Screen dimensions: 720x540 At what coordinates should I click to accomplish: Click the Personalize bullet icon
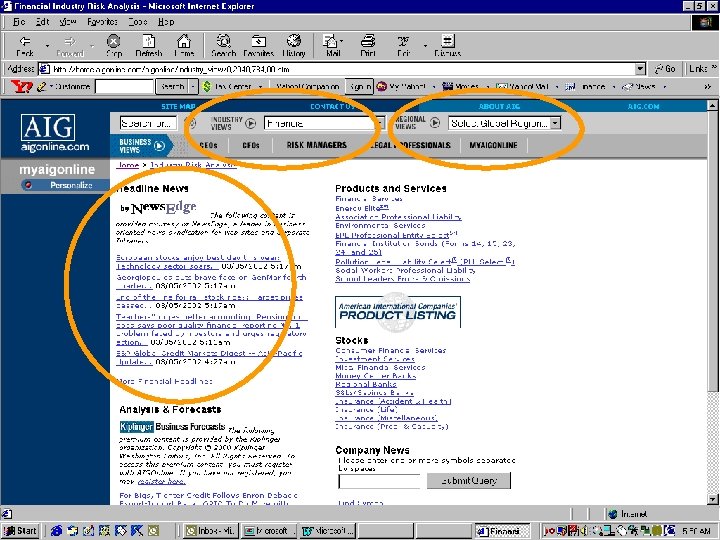[x=28, y=185]
